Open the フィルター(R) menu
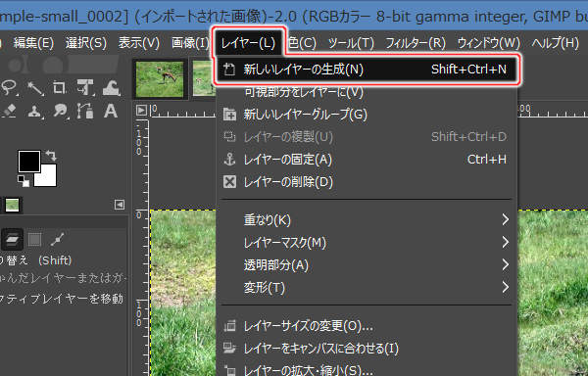This screenshot has width=588, height=376. pyautogui.click(x=416, y=43)
